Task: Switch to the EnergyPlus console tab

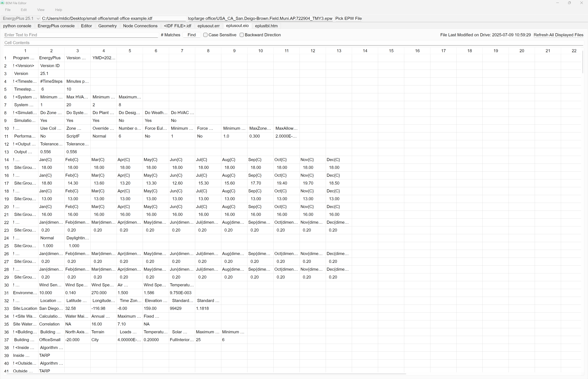Action: [56, 26]
